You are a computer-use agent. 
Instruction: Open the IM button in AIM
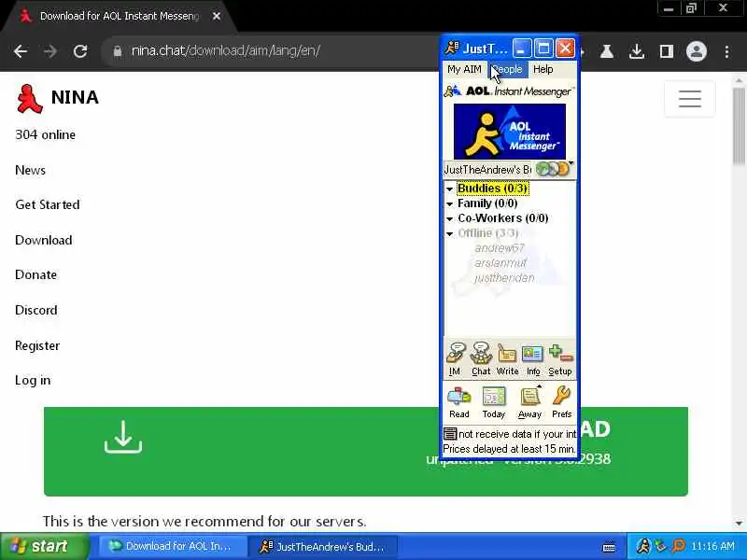point(456,359)
